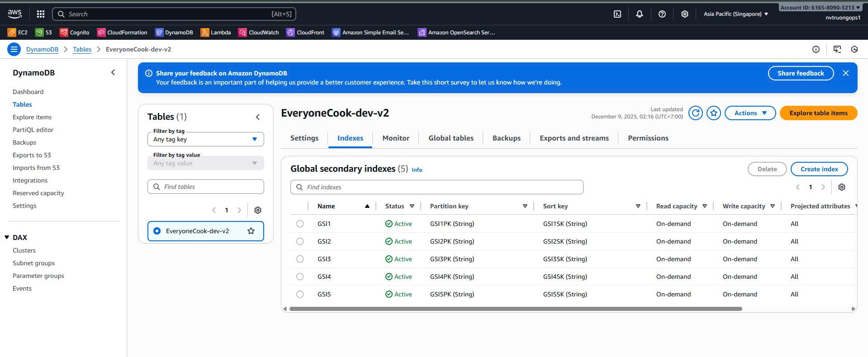Open the Asia Pacific (Singapore) region selector
The height and width of the screenshot is (357, 868).
point(736,14)
